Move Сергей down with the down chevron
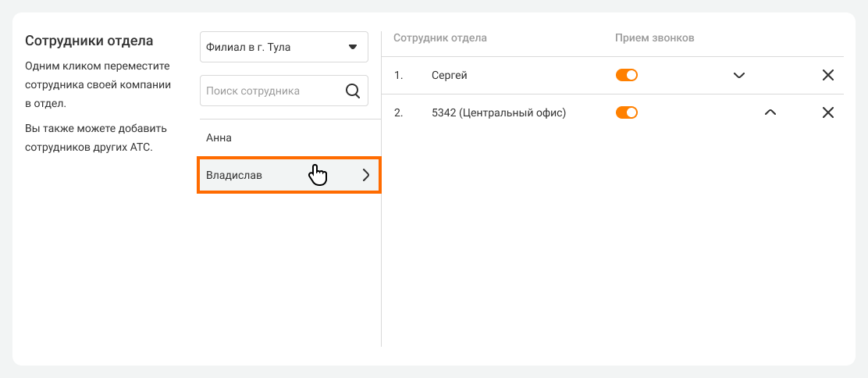The image size is (868, 378). [x=739, y=76]
